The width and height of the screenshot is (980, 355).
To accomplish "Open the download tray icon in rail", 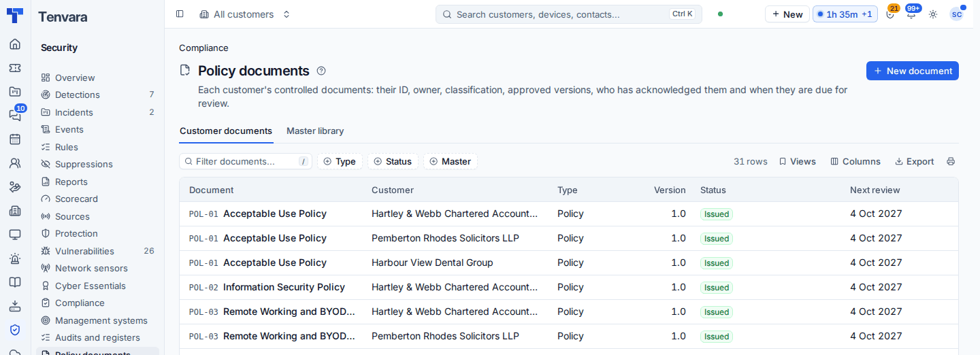I will tap(15, 306).
